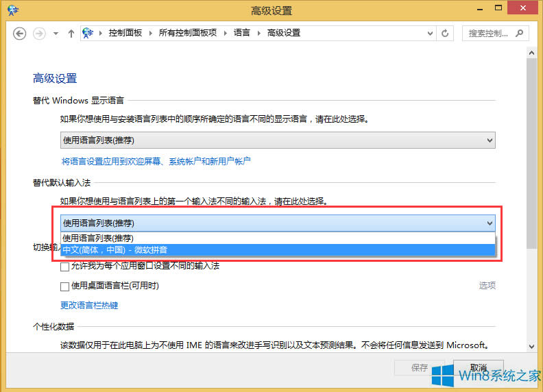
Task: Click the Control Panel icon in address bar
Action: [88, 33]
